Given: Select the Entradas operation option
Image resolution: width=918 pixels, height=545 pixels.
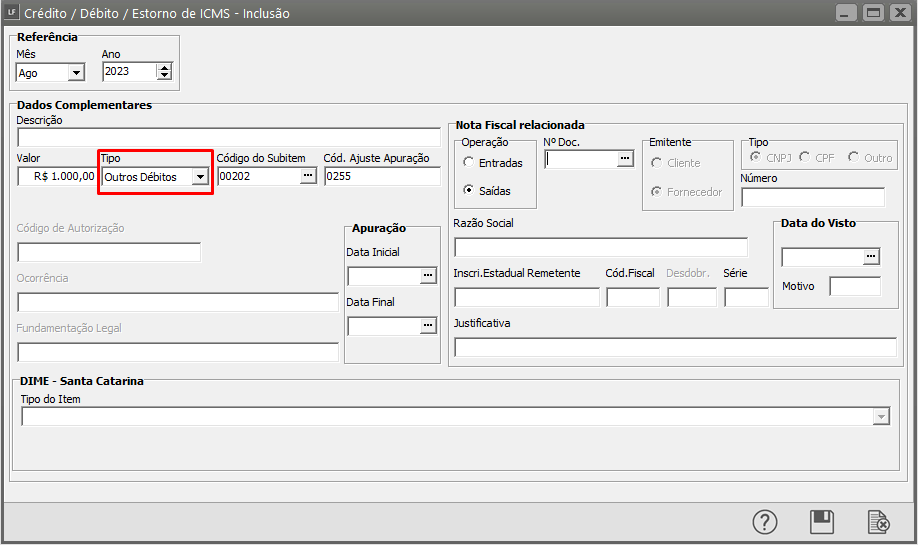Looking at the screenshot, I should (469, 163).
